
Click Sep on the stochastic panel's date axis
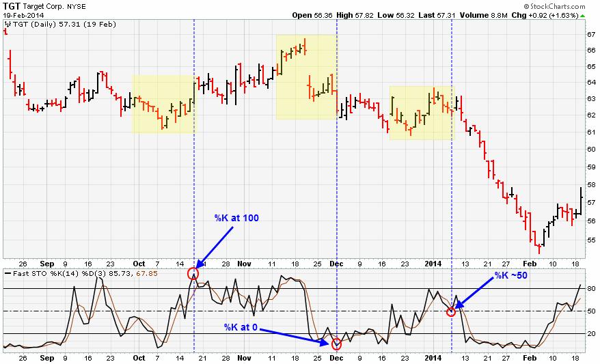[x=47, y=359]
